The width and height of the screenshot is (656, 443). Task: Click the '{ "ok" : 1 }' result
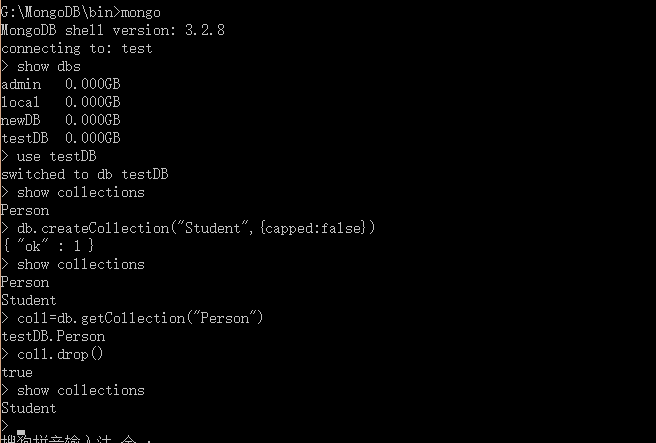click(48, 246)
